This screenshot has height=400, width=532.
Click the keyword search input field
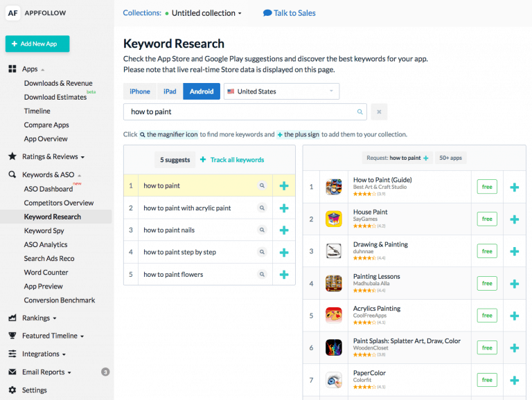coord(239,111)
